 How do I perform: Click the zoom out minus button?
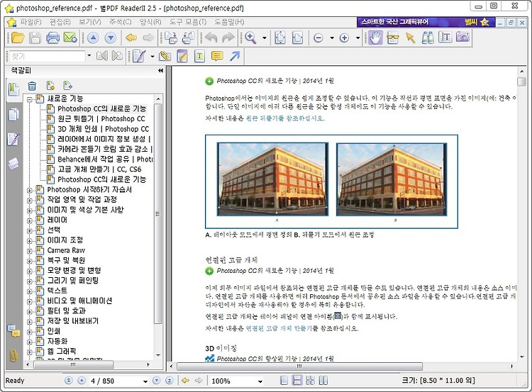pyautogui.click(x=318, y=38)
